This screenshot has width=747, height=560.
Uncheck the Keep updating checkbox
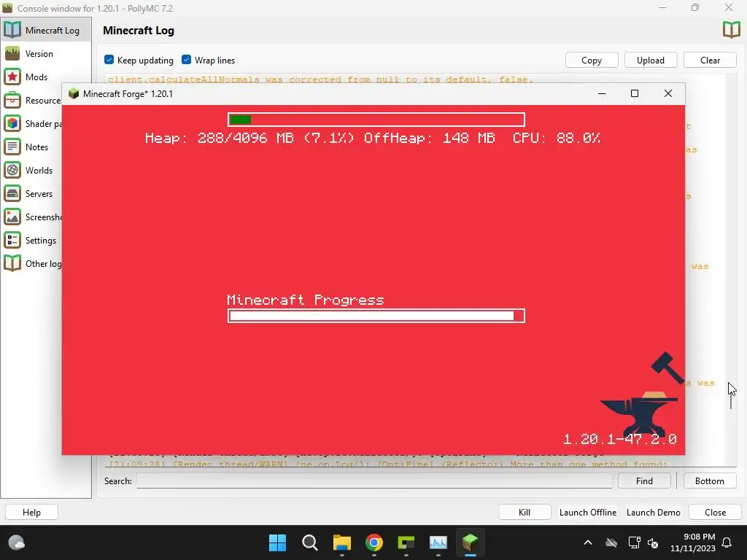[109, 60]
